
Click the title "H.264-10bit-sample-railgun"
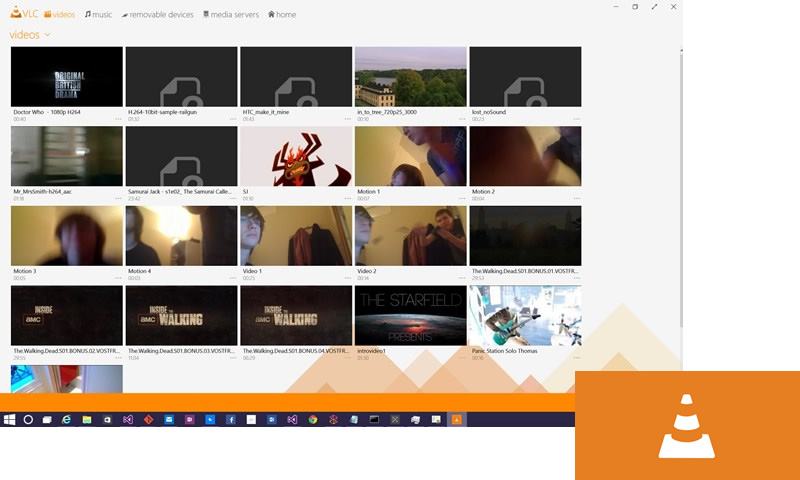[162, 112]
